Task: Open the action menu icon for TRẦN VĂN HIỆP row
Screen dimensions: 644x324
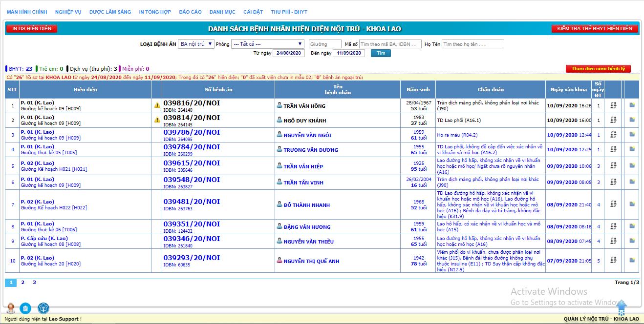Action: tap(613, 166)
